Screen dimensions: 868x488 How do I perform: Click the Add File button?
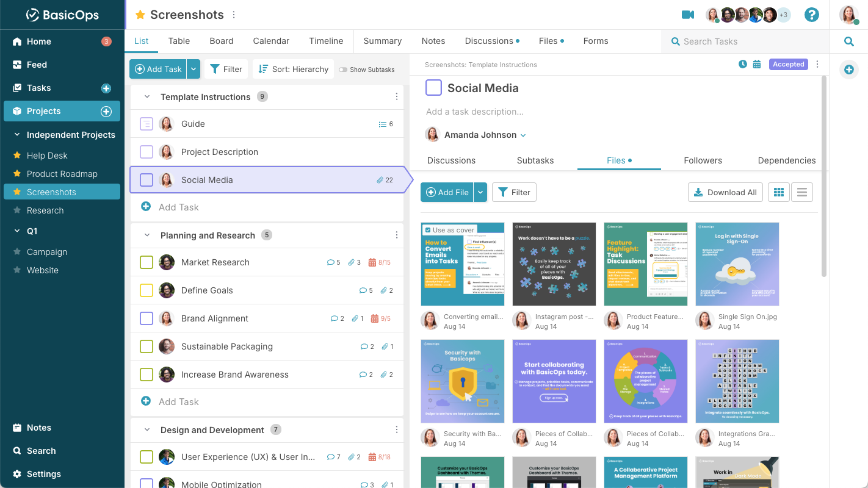(447, 192)
